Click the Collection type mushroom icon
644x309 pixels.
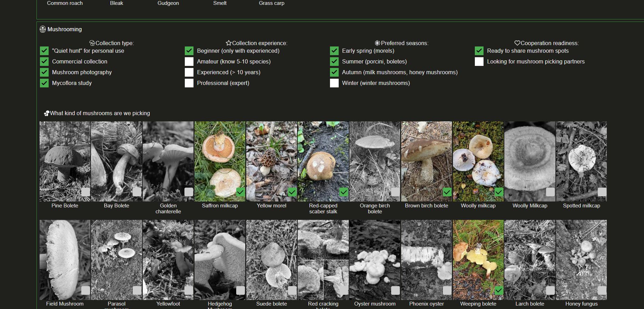point(92,43)
